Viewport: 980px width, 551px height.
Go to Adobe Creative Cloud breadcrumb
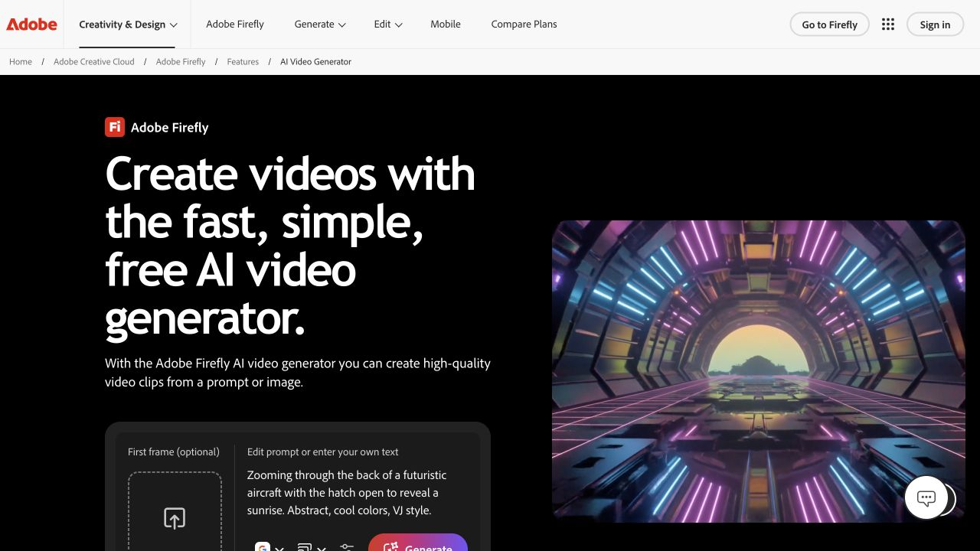click(x=94, y=61)
